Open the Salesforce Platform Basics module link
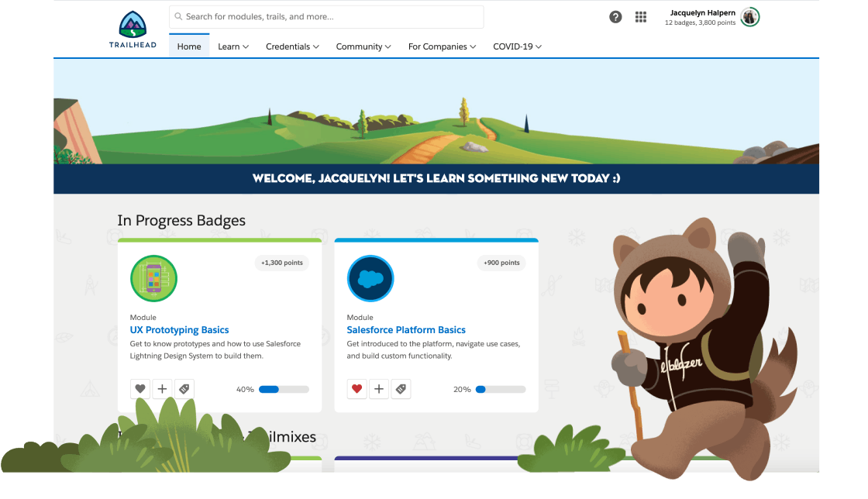The height and width of the screenshot is (499, 868). (x=406, y=330)
